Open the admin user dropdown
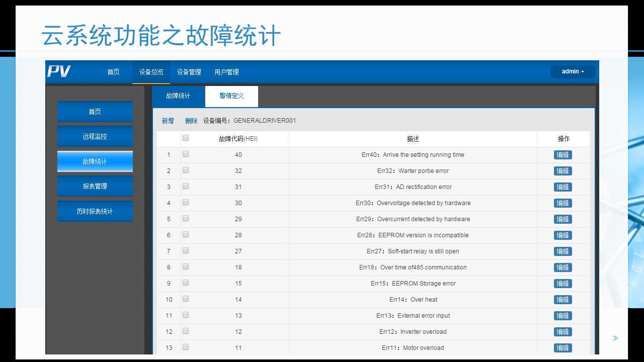 573,72
